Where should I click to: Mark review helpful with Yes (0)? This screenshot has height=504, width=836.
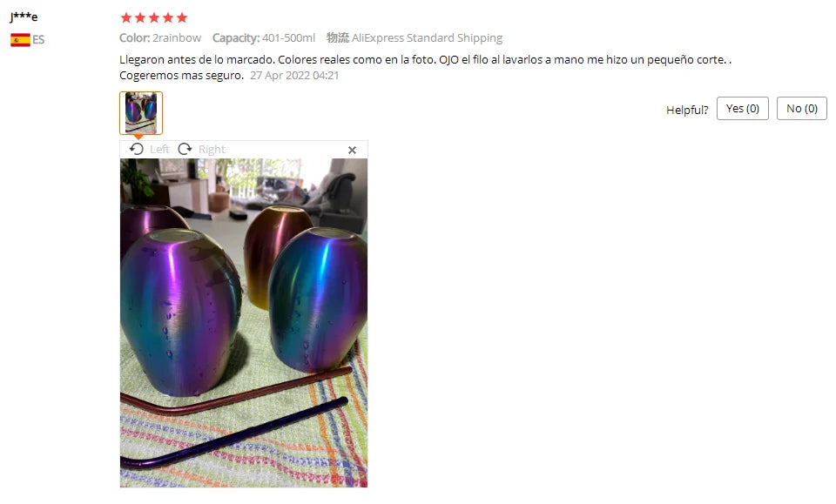(x=742, y=109)
